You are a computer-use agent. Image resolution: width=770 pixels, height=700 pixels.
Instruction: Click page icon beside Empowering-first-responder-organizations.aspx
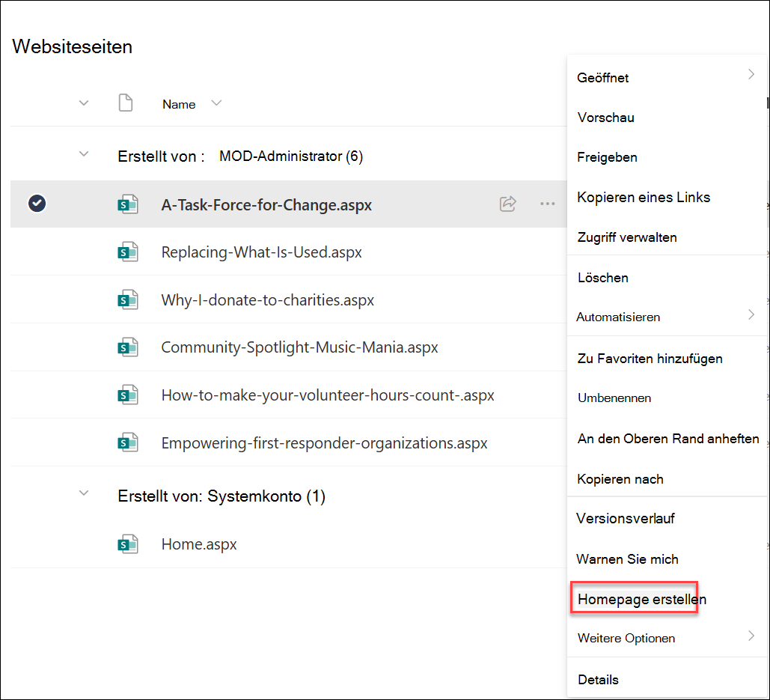(x=128, y=442)
